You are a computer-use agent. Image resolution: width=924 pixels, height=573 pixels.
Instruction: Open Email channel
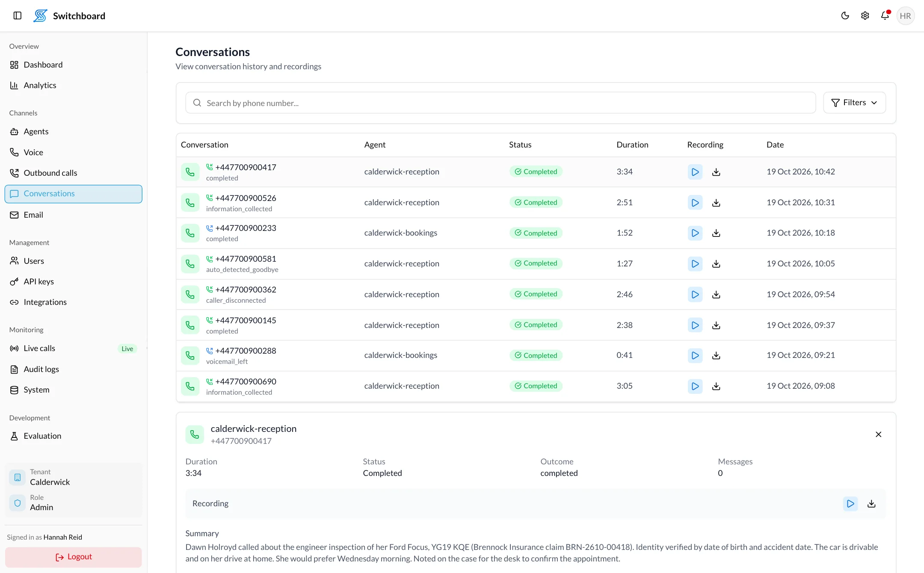point(73,215)
